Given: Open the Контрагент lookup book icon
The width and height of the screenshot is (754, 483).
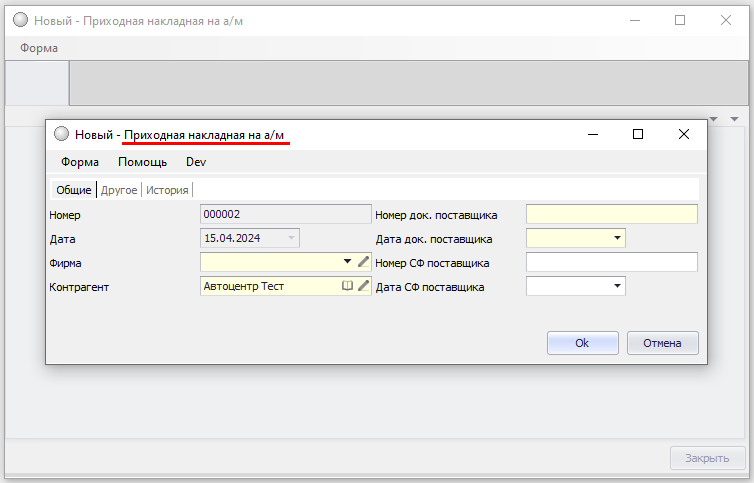Looking at the screenshot, I should (347, 286).
